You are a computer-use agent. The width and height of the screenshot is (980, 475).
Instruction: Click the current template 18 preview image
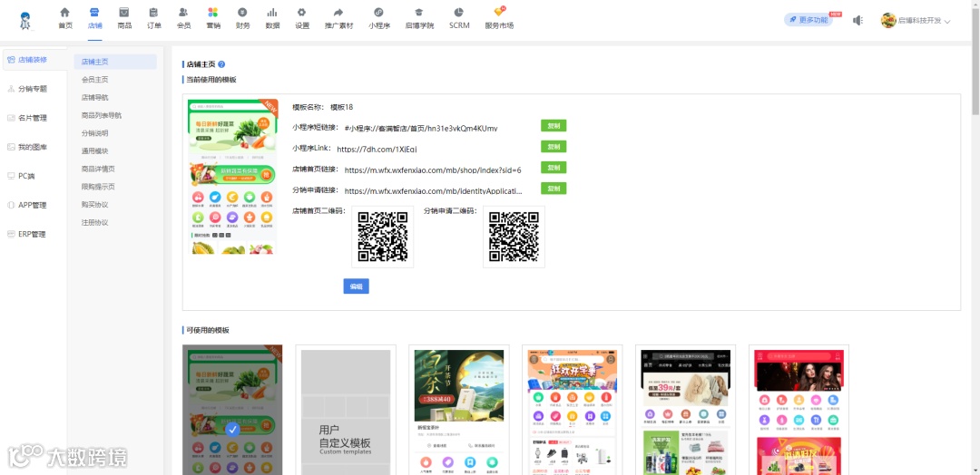[x=233, y=177]
